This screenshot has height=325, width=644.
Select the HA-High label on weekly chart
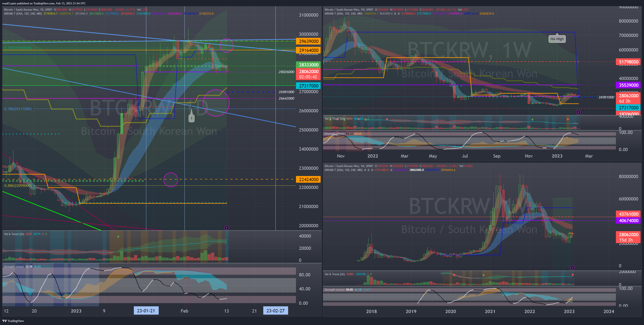point(557,39)
